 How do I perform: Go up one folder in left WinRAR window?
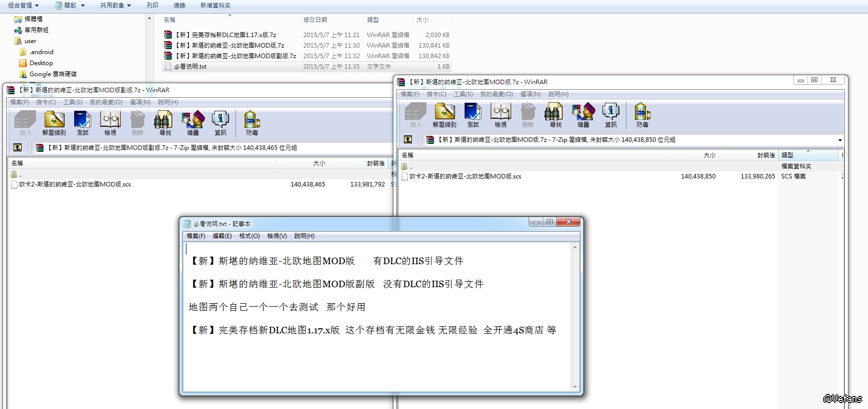[x=18, y=147]
